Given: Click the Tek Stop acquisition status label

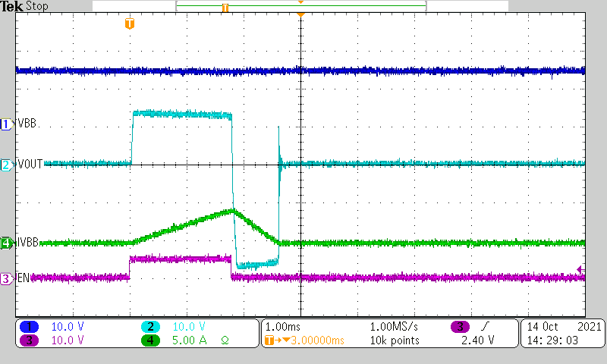Looking at the screenshot, I should point(24,6).
